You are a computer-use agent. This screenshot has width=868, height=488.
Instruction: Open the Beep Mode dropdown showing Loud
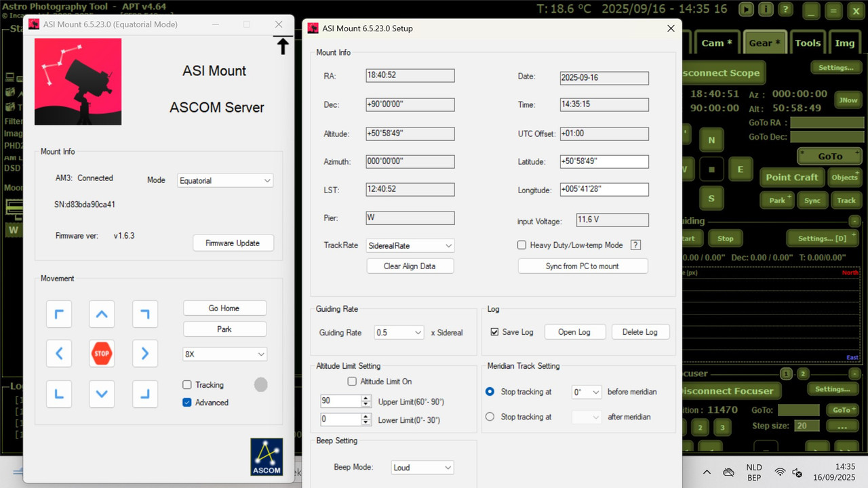pos(422,468)
